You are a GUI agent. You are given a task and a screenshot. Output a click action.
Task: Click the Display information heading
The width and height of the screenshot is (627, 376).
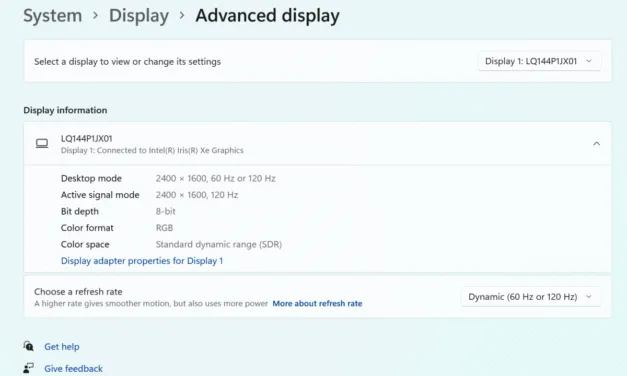click(65, 110)
